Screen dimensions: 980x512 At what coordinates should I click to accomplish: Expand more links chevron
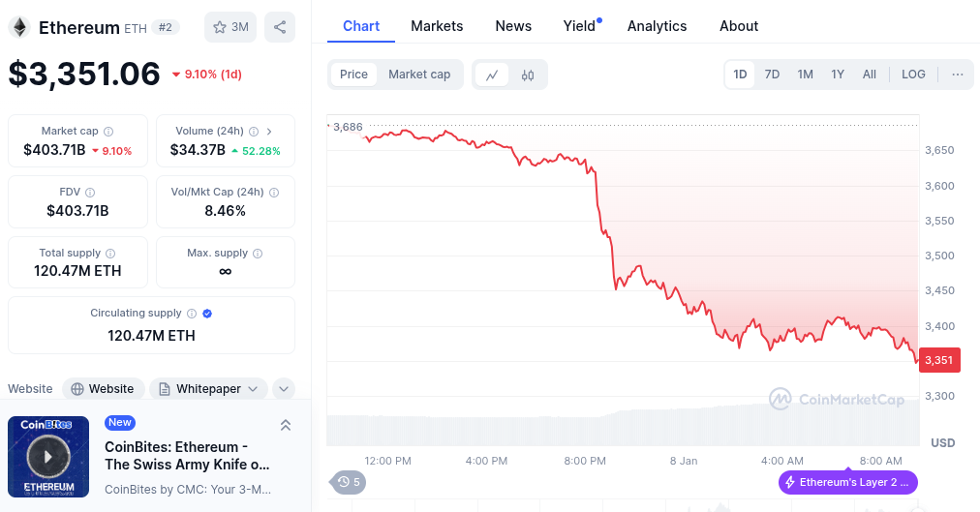pyautogui.click(x=284, y=389)
